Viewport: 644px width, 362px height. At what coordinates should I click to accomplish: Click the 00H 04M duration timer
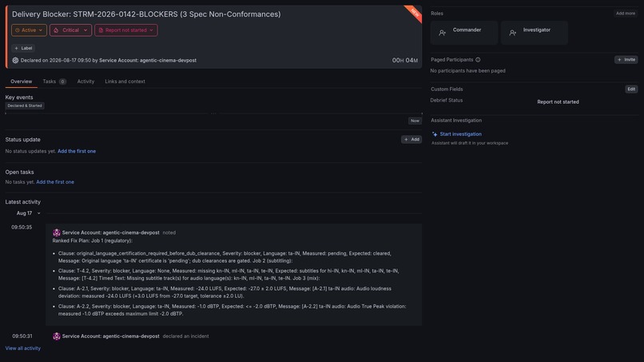pyautogui.click(x=404, y=61)
